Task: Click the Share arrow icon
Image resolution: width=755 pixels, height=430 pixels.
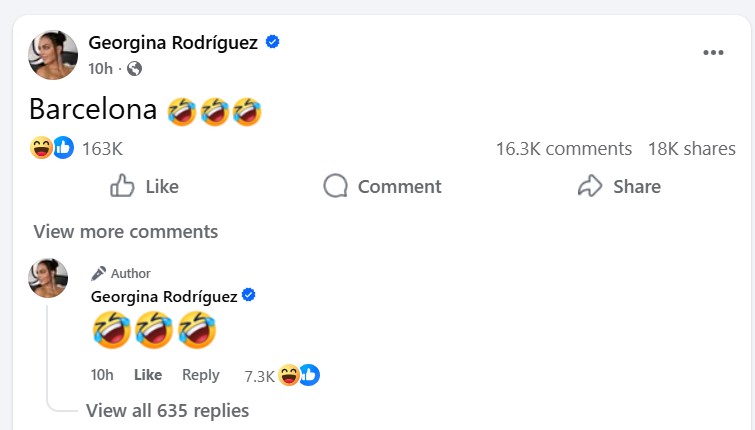Action: point(590,186)
